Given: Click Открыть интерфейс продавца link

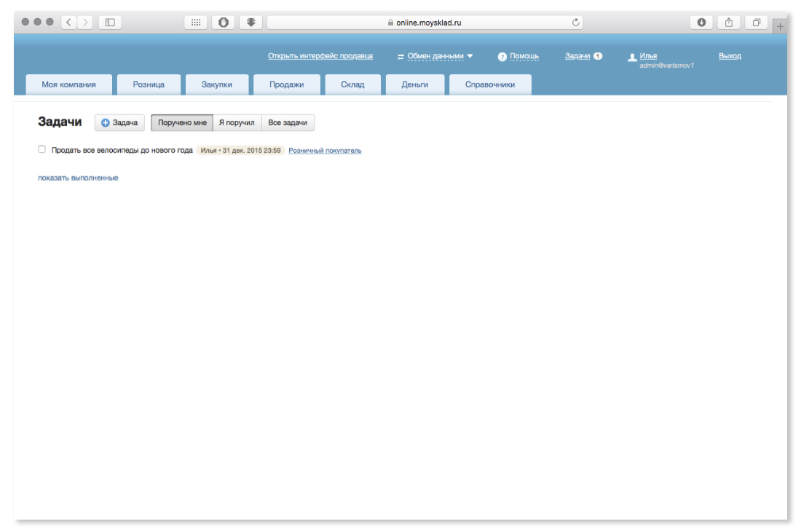Looking at the screenshot, I should point(320,55).
